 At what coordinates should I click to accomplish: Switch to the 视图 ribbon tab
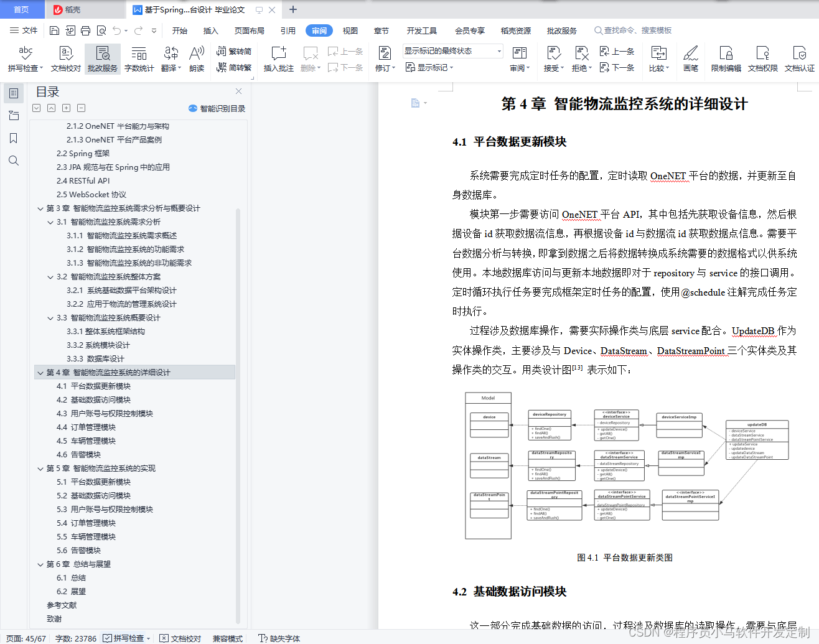350,30
